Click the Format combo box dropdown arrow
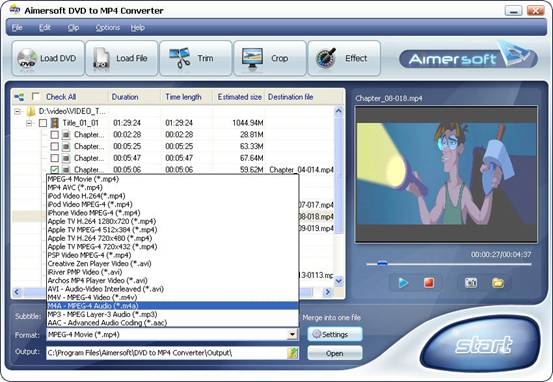This screenshot has width=553, height=382. coord(292,334)
